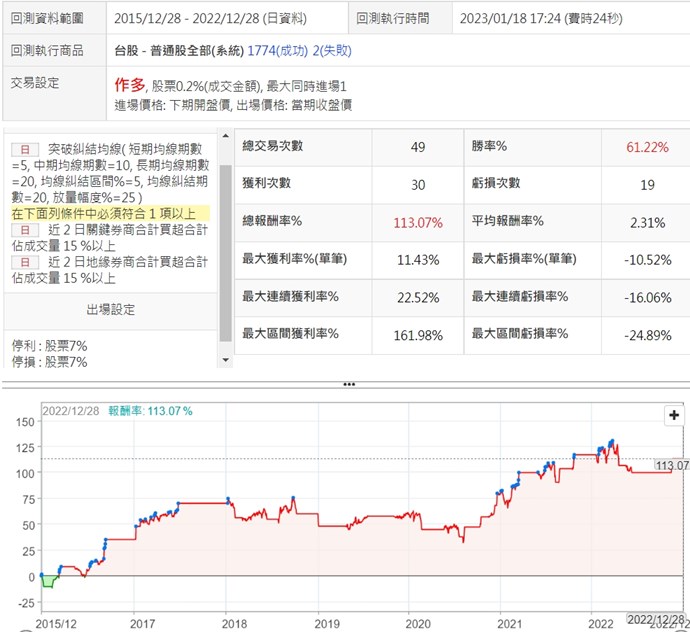
Task: Click 日 badge beside 關鍵券商 condition
Action: tap(25, 230)
